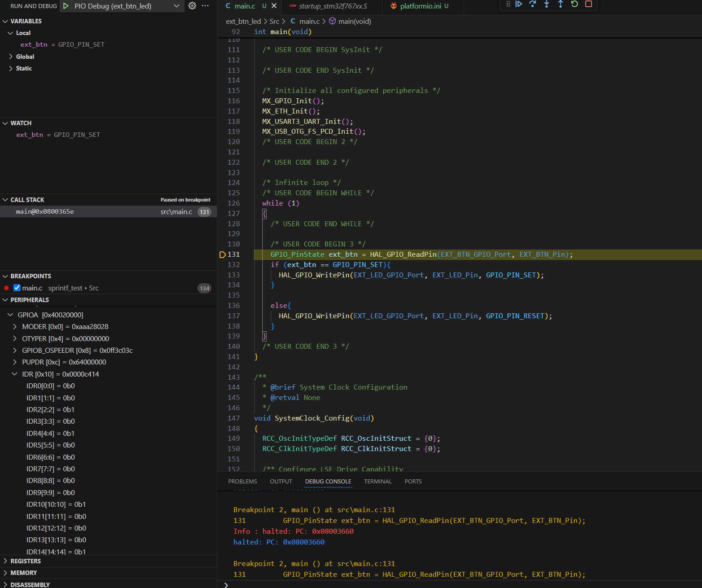
Task: Collapse the VARIABLES section
Action: pos(5,21)
